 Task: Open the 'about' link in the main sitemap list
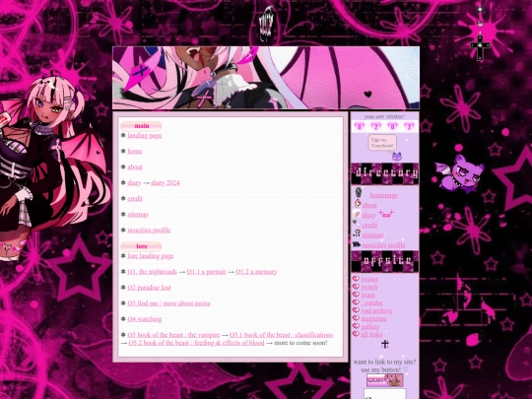click(x=135, y=167)
